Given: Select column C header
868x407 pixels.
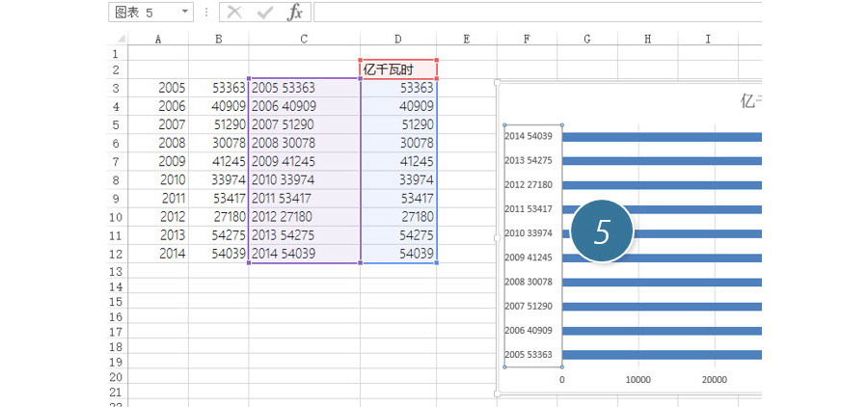Looking at the screenshot, I should tap(304, 39).
